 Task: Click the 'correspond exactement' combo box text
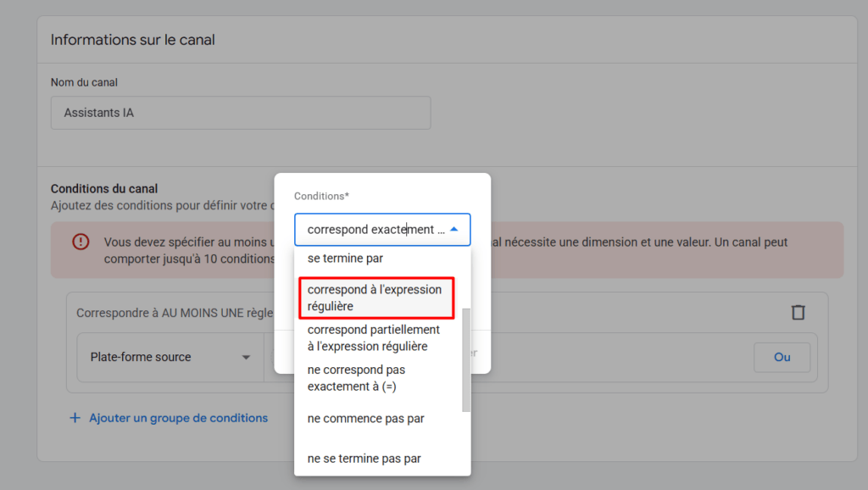coord(376,229)
